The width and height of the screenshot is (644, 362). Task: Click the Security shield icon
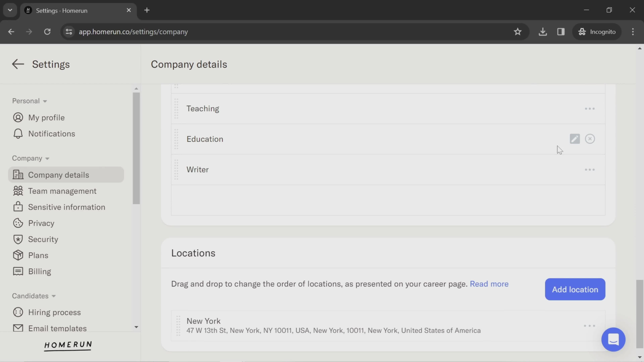[18, 239]
